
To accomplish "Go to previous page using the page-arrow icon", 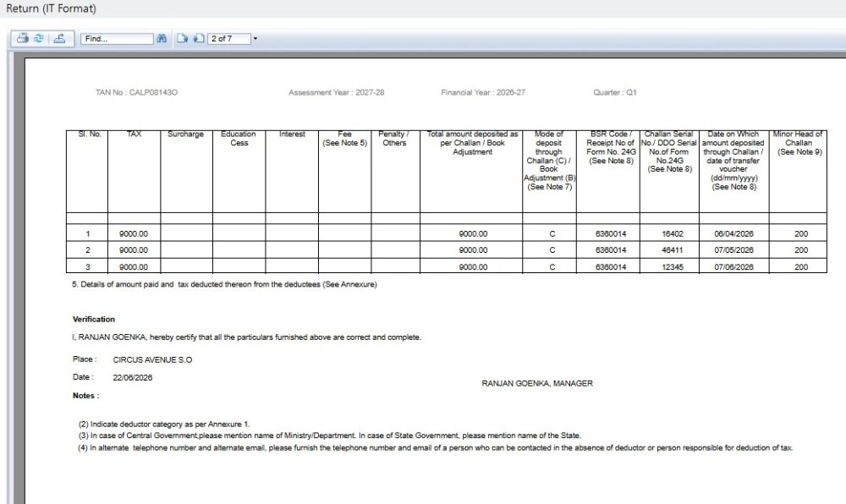I will tap(199, 38).
